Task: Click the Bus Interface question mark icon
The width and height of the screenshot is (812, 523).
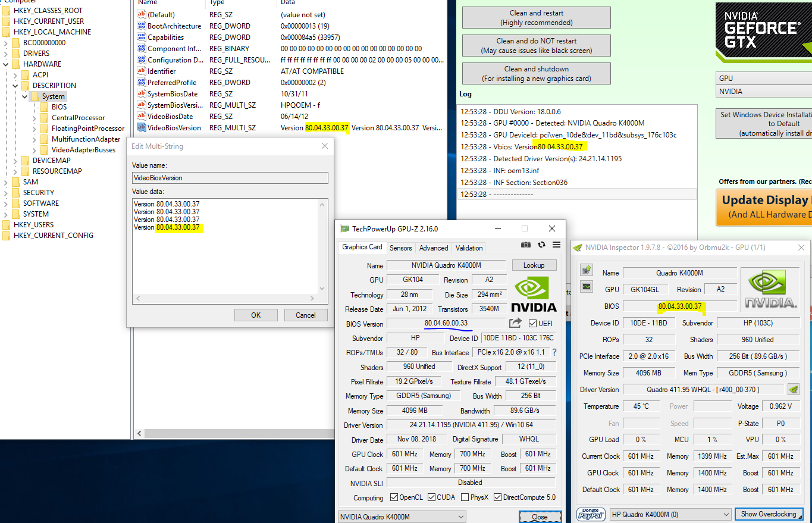Action: pyautogui.click(x=554, y=352)
